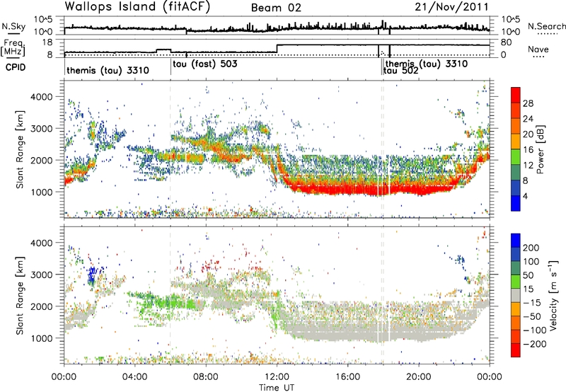Click the frequency step-up line near 12:00
The image size is (566, 392).
277,49
